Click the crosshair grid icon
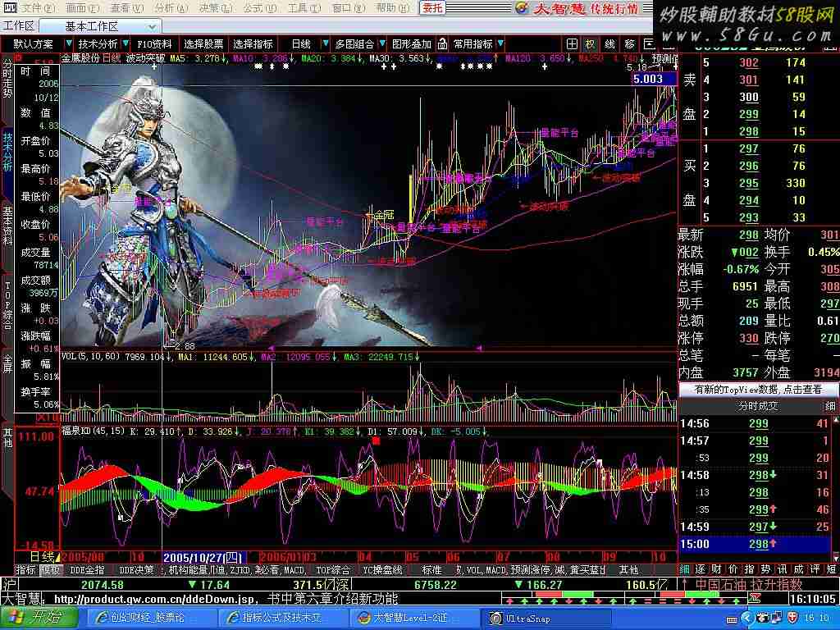Image resolution: width=840 pixels, height=630 pixels. pyautogui.click(x=572, y=44)
